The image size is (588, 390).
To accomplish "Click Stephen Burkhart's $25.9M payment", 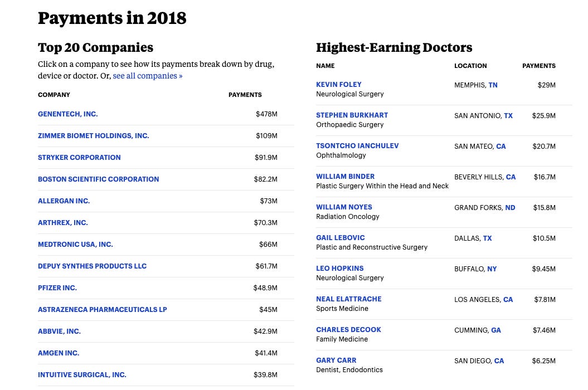I will point(544,116).
